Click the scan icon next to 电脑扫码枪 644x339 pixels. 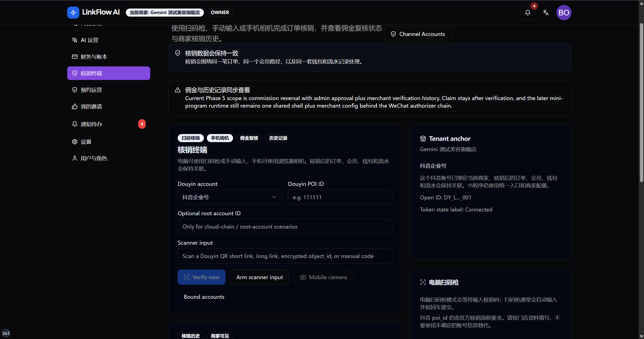click(423, 282)
